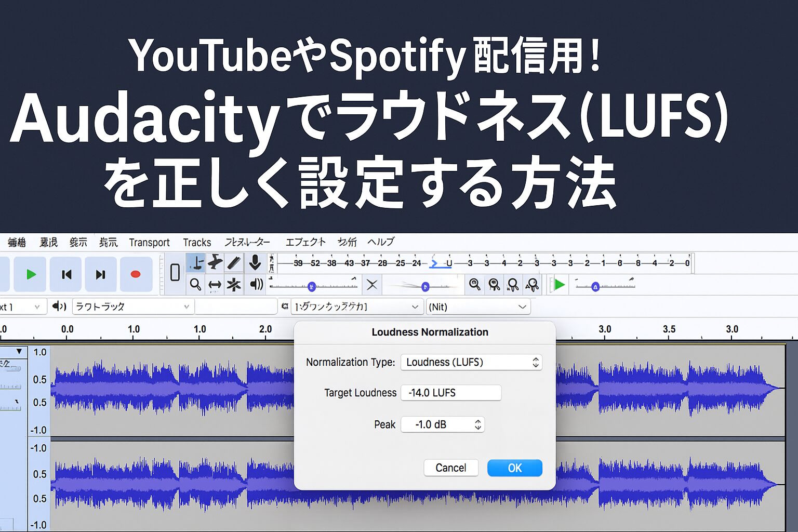Click the microphone record meter icon
This screenshot has width=798, height=532.
point(255,263)
